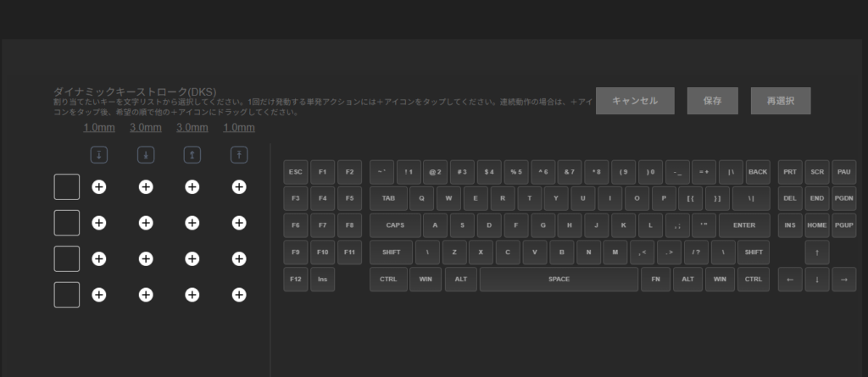Click the full-press bottom-out stage icon

(146, 155)
